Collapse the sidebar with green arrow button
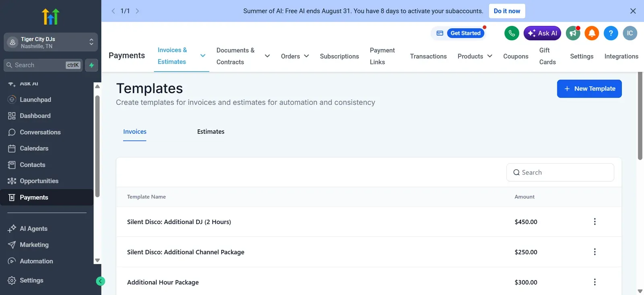 [101, 281]
